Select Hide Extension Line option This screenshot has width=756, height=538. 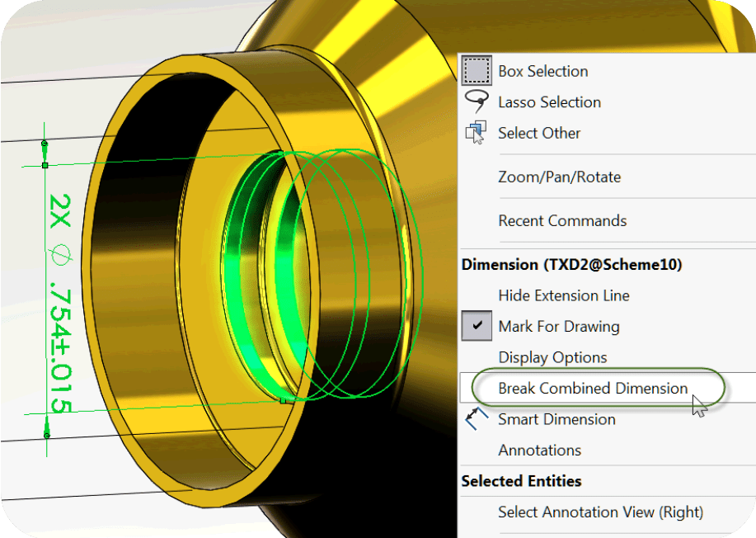point(564,295)
